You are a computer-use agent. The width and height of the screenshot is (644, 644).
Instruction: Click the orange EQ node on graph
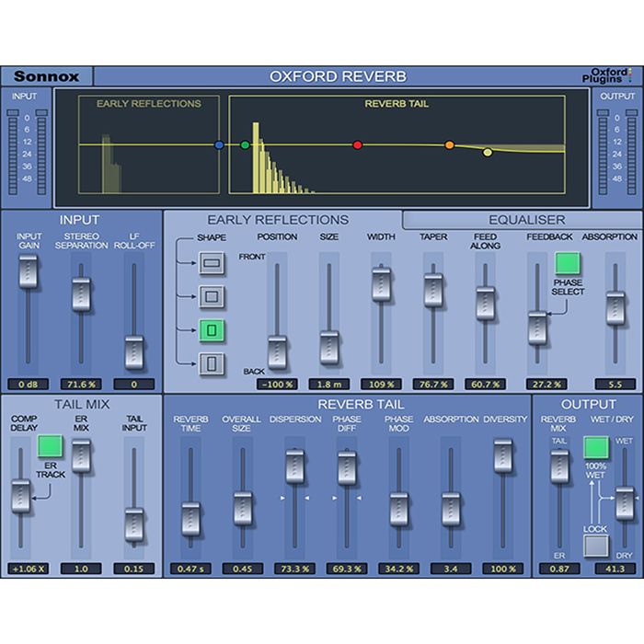(x=450, y=144)
